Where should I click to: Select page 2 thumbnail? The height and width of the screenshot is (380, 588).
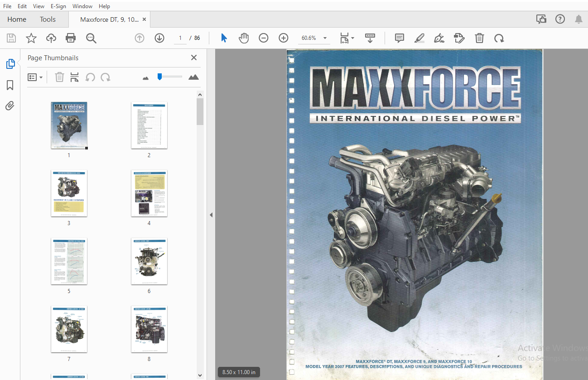149,125
